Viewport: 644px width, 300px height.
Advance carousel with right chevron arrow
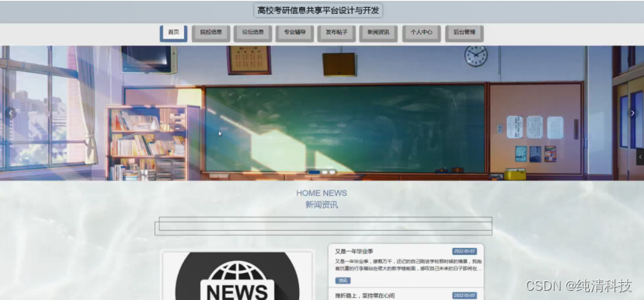click(632, 113)
